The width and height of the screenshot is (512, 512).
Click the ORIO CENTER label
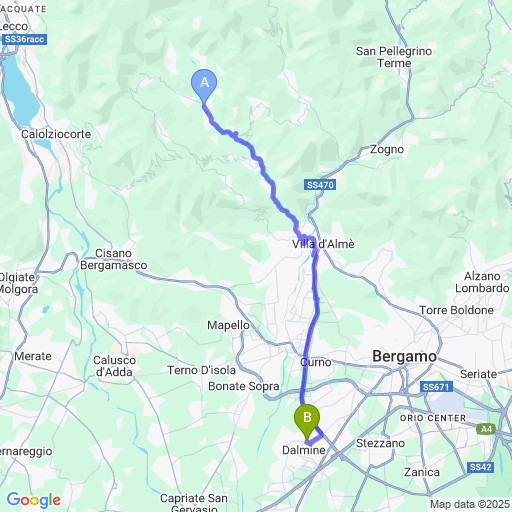click(433, 418)
